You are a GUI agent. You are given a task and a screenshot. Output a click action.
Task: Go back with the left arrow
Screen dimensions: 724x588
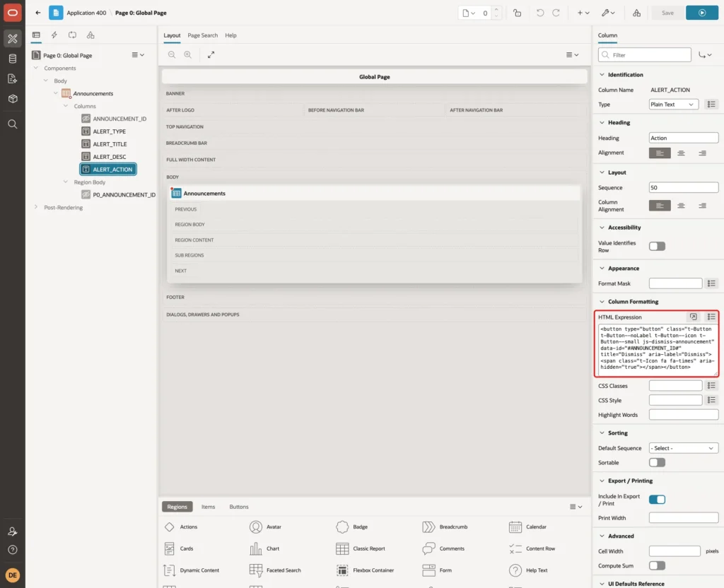pos(38,13)
